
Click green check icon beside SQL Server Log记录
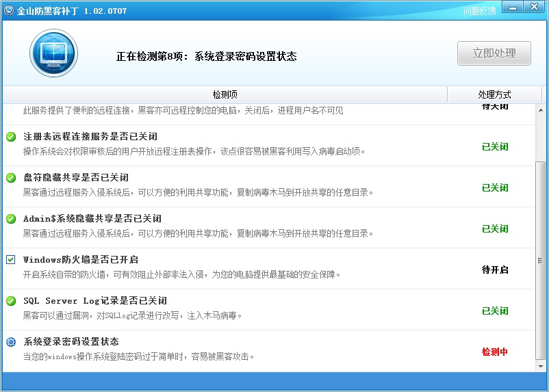click(11, 300)
